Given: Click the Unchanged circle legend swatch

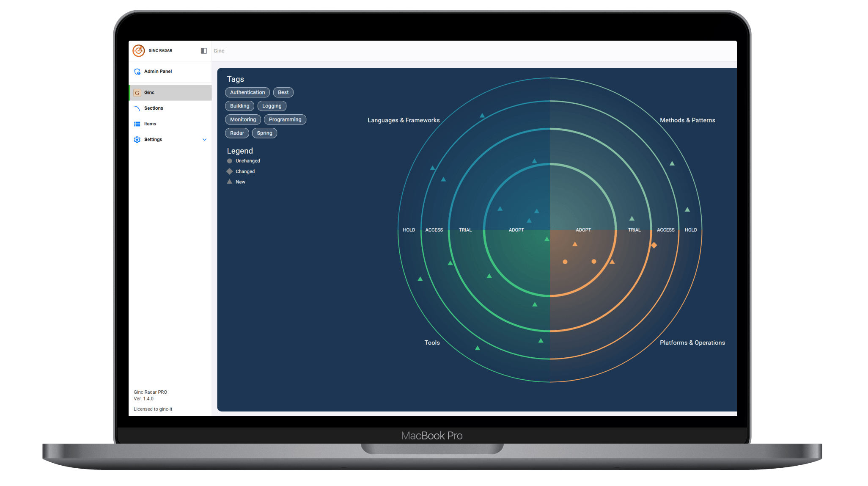Looking at the screenshot, I should pyautogui.click(x=229, y=161).
